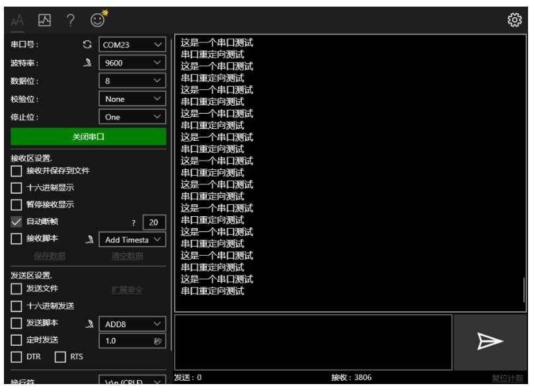Edit the receive script icon
This screenshot has height=392, width=534.
90,239
